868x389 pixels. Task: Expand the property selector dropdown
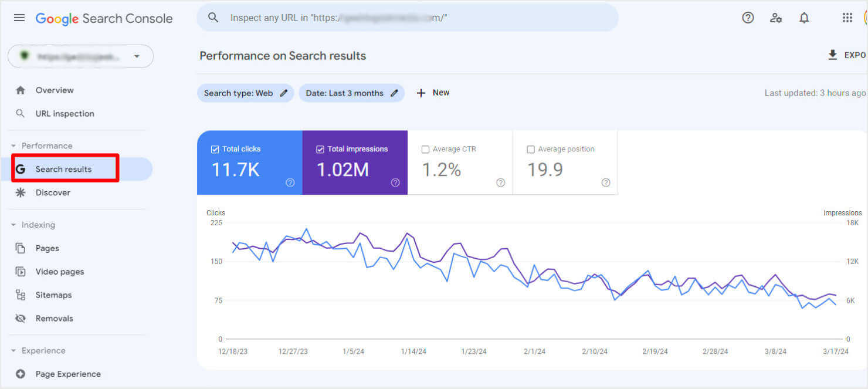point(137,56)
